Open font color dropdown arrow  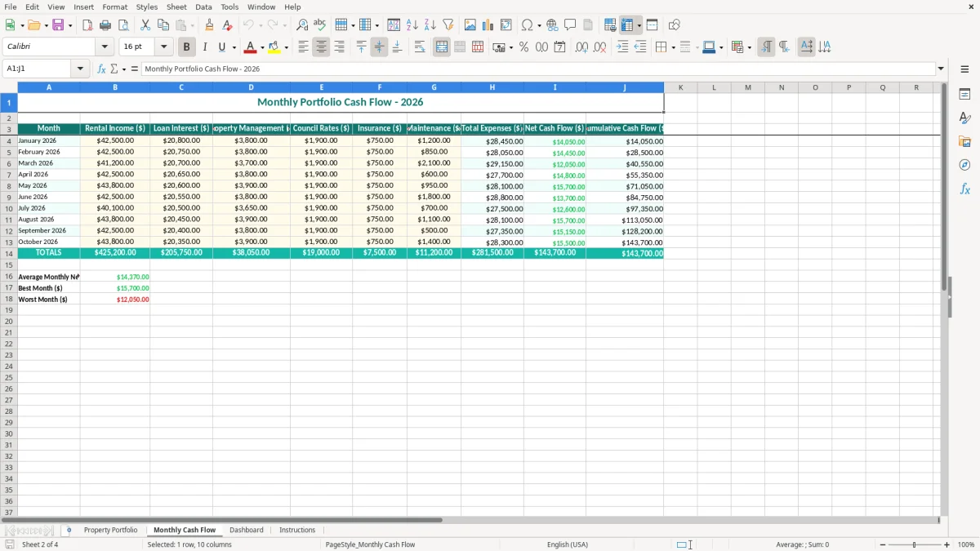point(262,47)
